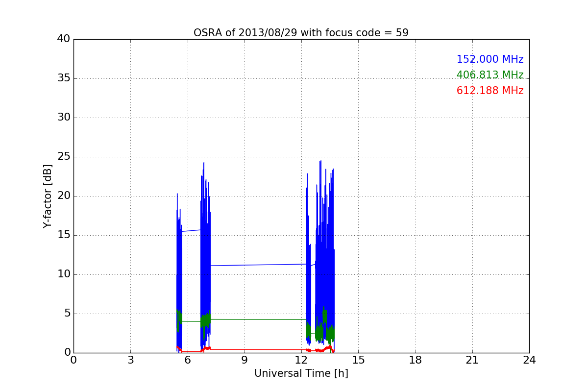Click the Y-factor [dB] axis label
The image size is (588, 392).
coord(48,196)
